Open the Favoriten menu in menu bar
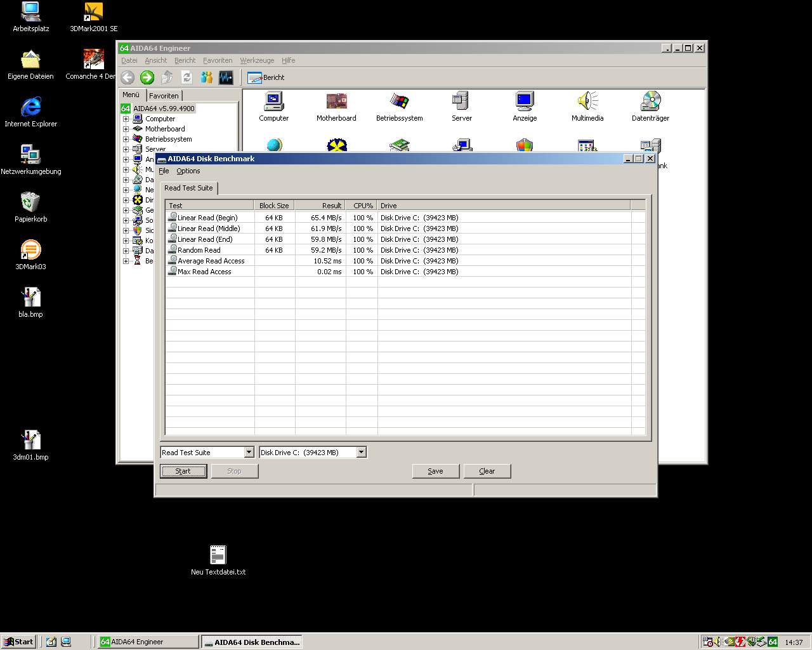812x650 pixels. 218,60
